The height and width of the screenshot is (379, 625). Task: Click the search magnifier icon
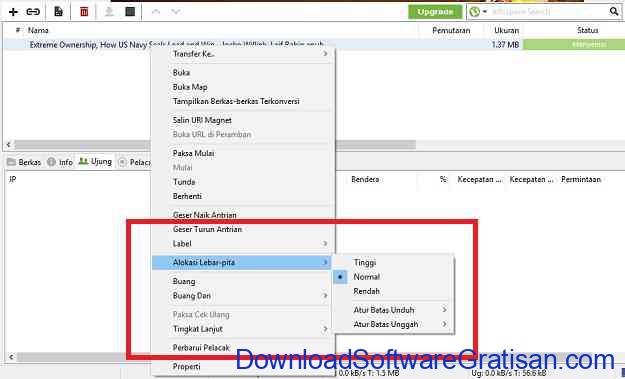(614, 12)
